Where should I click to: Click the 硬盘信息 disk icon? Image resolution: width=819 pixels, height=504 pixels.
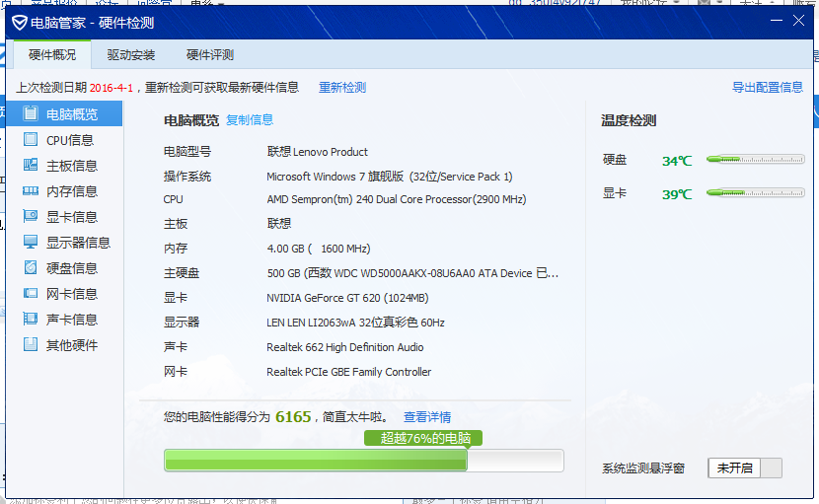(31, 267)
